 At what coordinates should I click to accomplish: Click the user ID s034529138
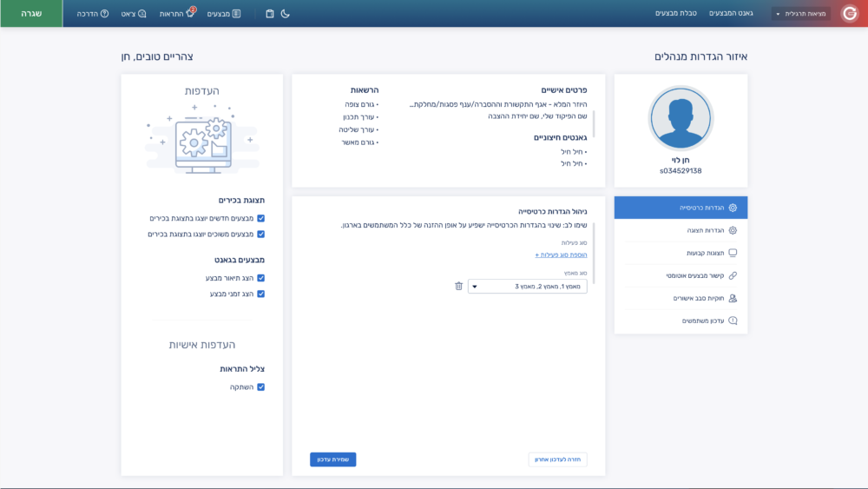[681, 171]
